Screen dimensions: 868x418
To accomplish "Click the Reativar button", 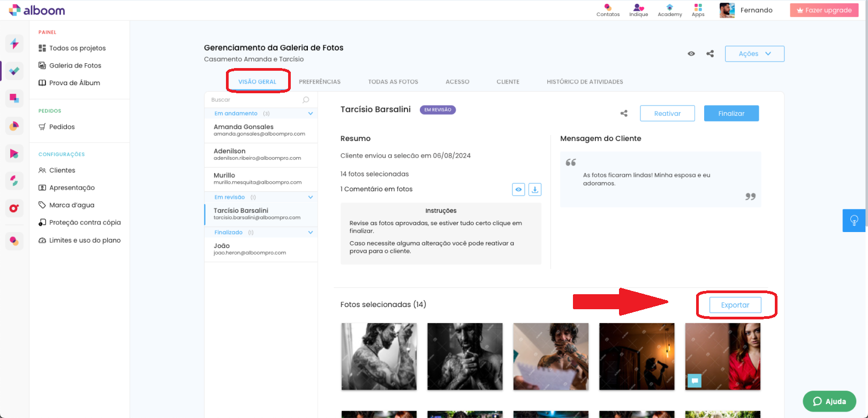I will click(x=667, y=113).
